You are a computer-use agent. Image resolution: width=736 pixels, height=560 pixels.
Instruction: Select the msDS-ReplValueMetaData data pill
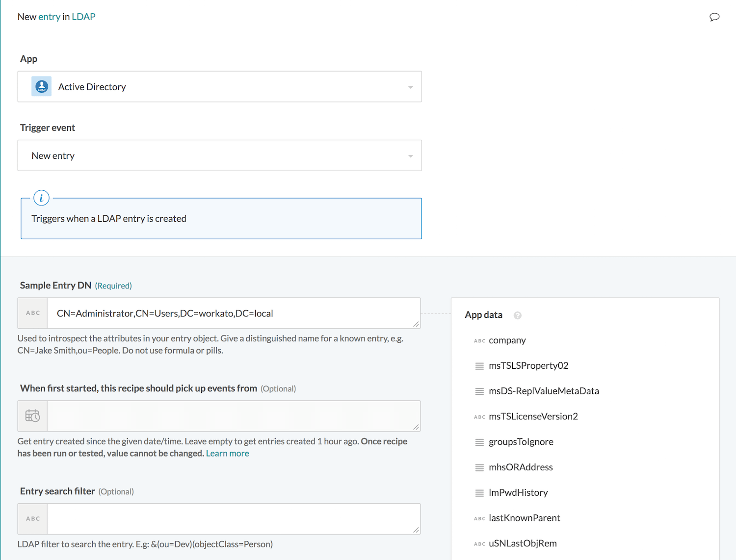pyautogui.click(x=544, y=391)
